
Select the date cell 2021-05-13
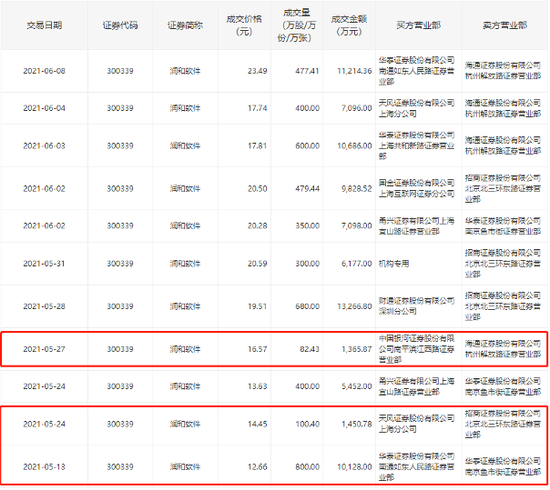44,467
